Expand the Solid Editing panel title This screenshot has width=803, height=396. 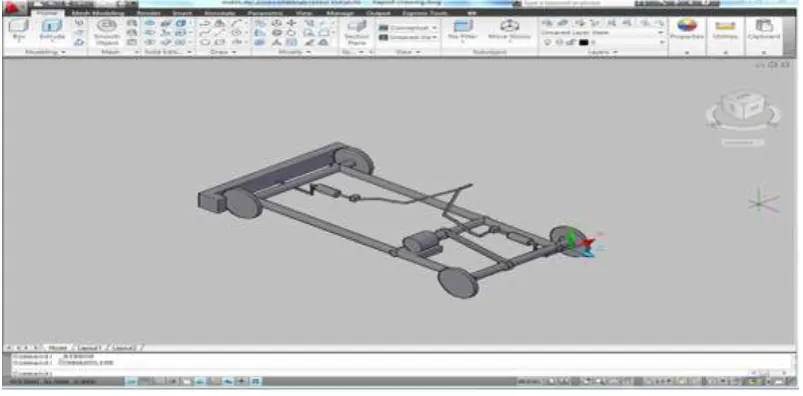point(167,52)
